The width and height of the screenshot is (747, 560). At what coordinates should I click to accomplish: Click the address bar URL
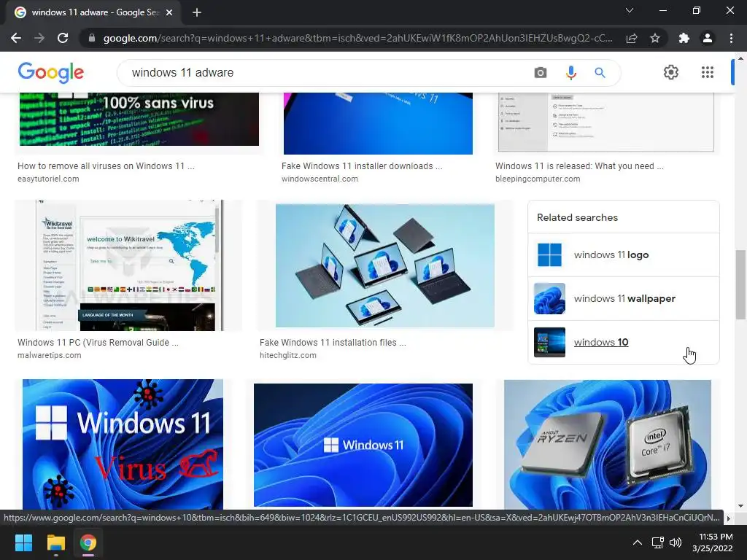click(357, 38)
